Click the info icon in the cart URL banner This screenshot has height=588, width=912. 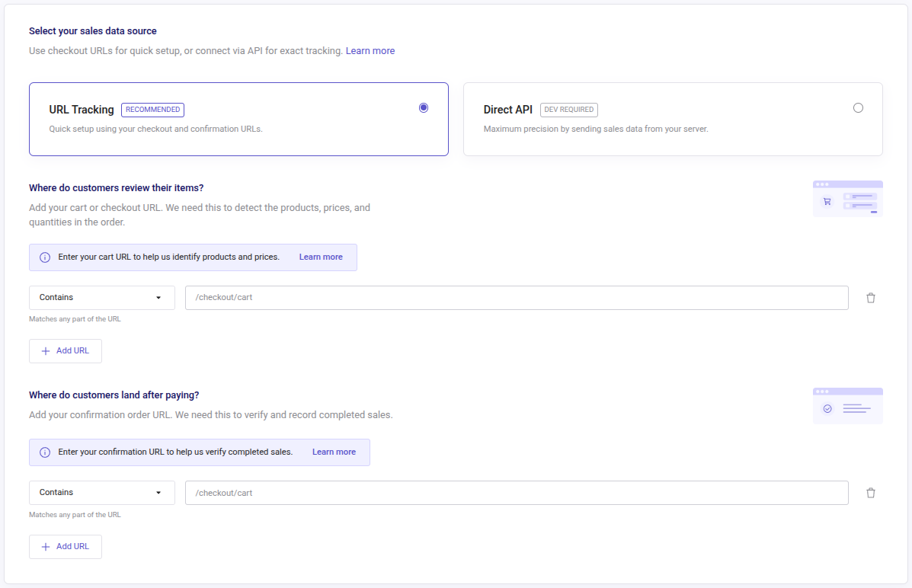(x=44, y=257)
